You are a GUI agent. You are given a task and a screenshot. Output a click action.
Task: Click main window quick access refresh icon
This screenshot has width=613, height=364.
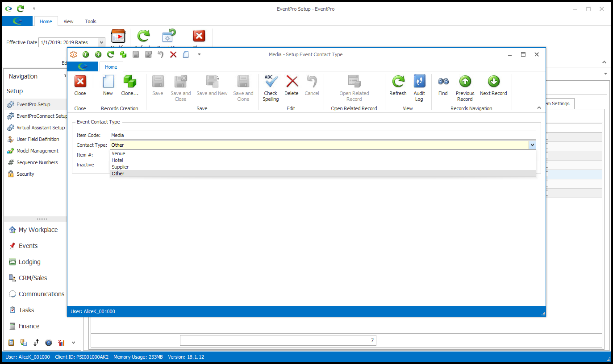[20, 8]
